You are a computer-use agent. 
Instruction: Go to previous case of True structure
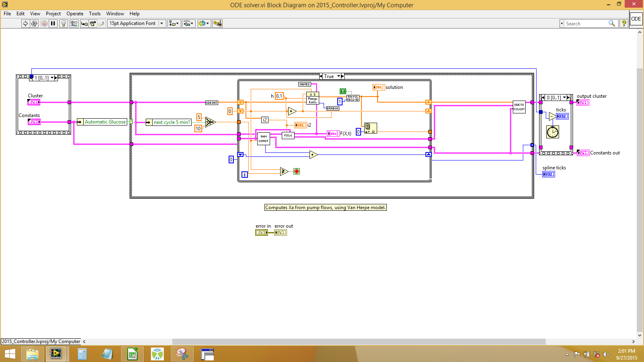[321, 76]
